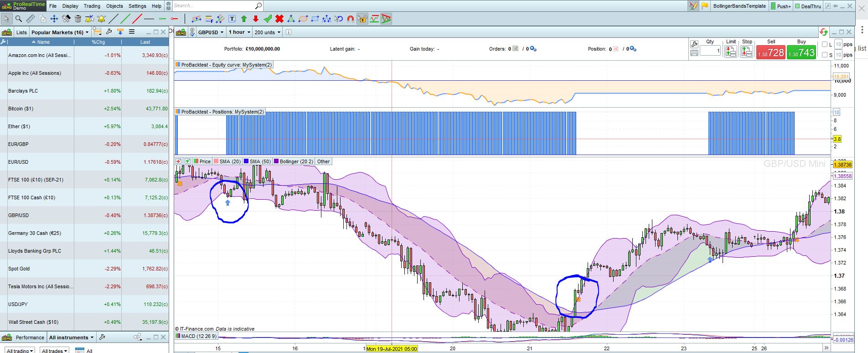The image size is (868, 353).
Task: Click the SMA (50) blue color swatch
Action: 246,161
